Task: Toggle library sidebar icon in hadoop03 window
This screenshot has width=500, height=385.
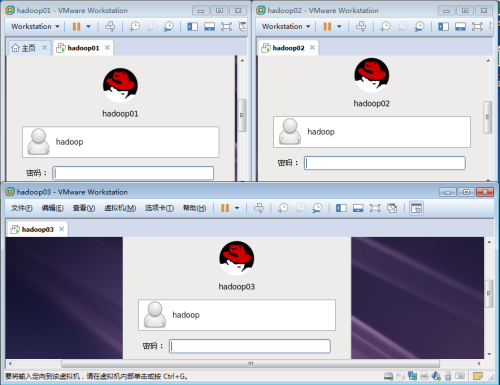Action: coord(341,208)
